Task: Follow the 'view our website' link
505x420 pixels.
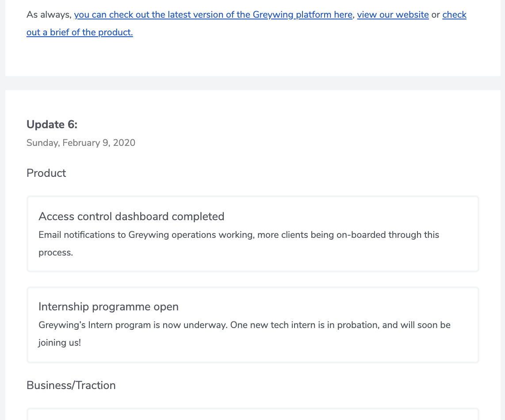Action: 393,15
